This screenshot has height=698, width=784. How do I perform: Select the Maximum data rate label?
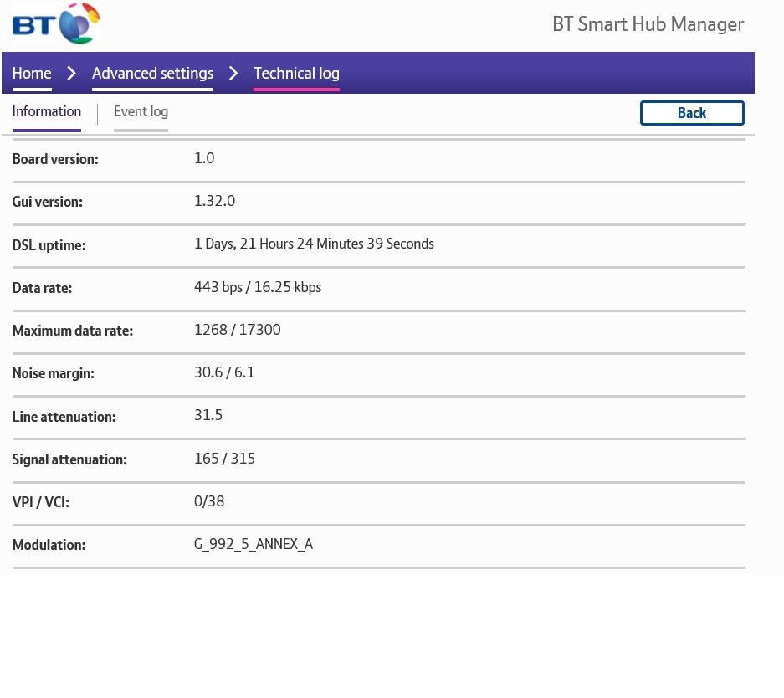tap(73, 331)
